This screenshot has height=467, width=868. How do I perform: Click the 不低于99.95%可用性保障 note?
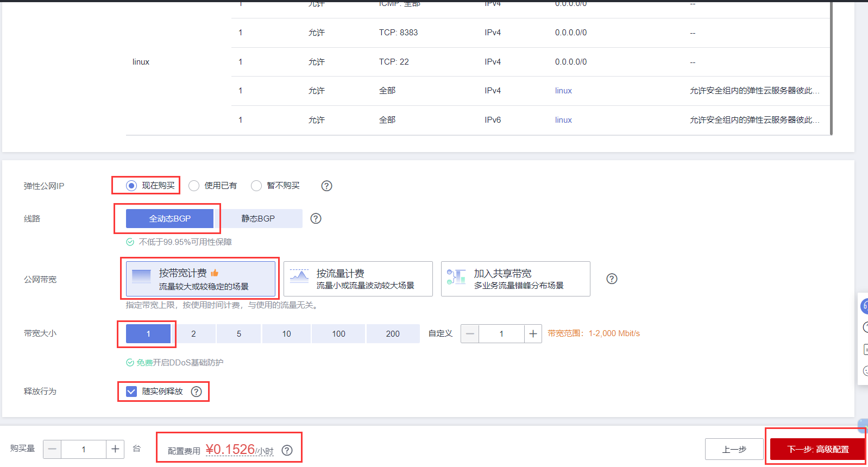point(185,242)
